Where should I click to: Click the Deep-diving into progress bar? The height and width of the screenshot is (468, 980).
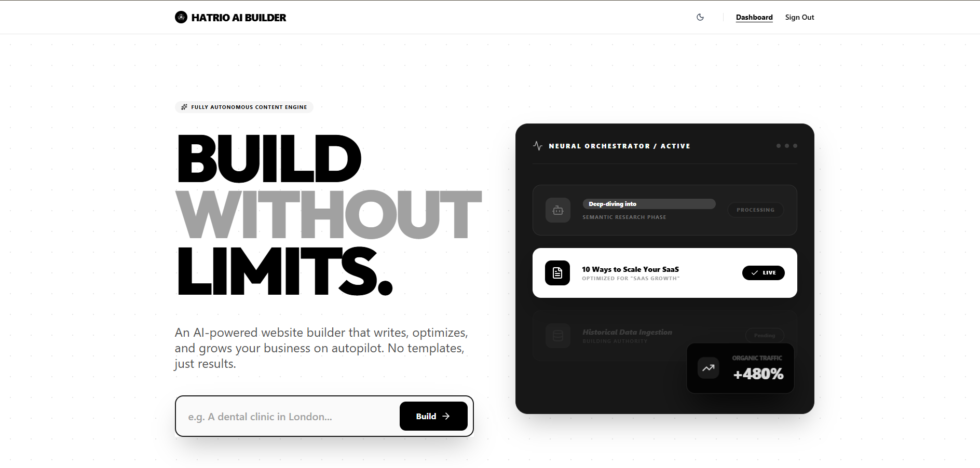649,204
